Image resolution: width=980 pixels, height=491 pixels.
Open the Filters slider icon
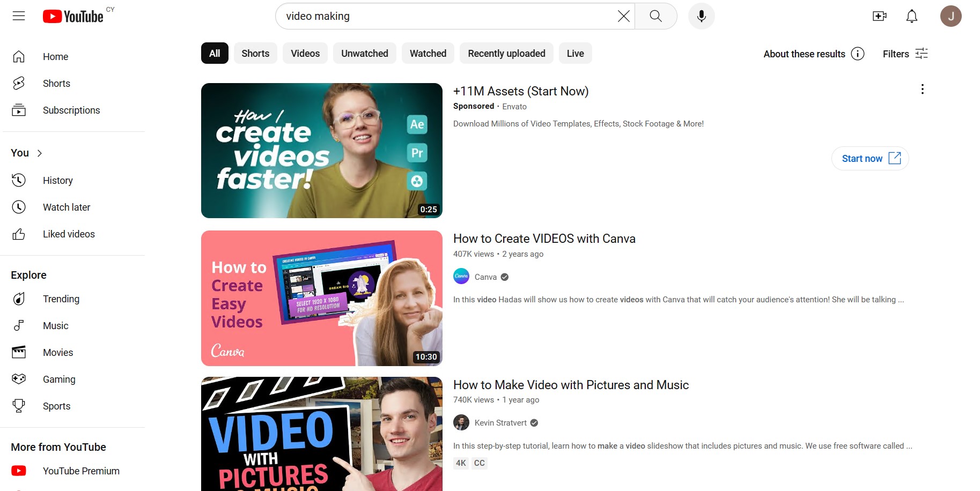(x=922, y=54)
